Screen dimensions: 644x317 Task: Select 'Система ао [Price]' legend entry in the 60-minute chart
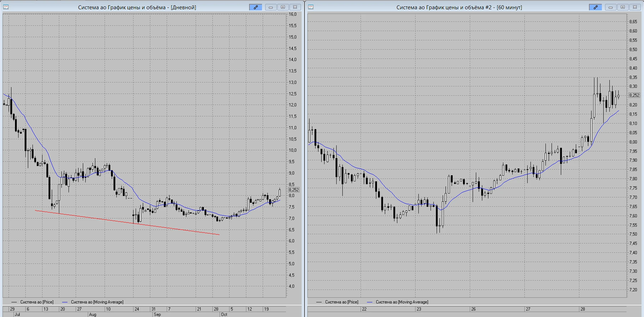[x=342, y=302]
